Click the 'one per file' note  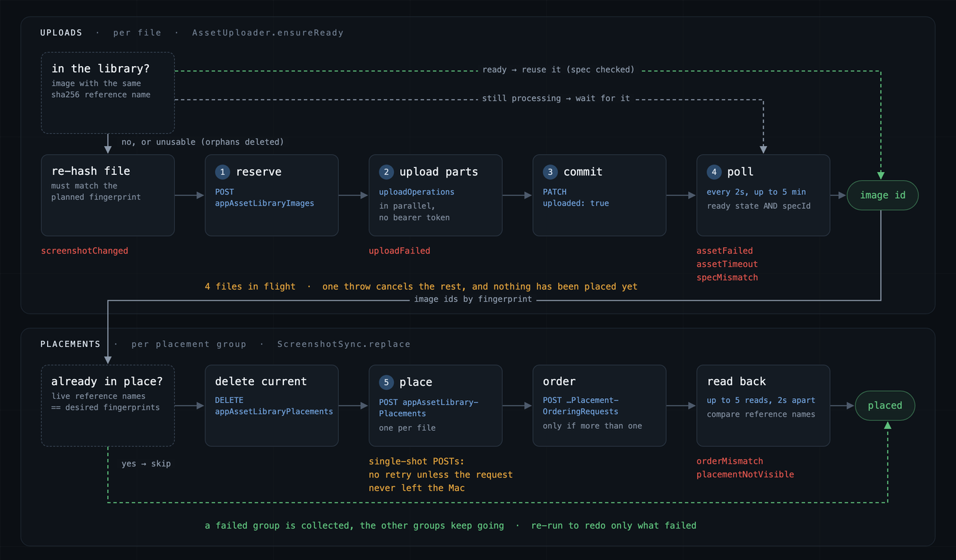tap(407, 428)
